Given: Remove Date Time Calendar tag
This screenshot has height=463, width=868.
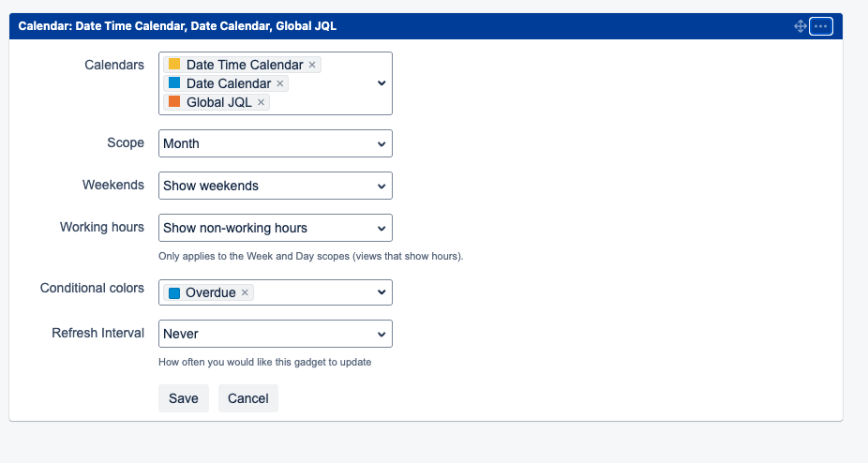Looking at the screenshot, I should [312, 65].
